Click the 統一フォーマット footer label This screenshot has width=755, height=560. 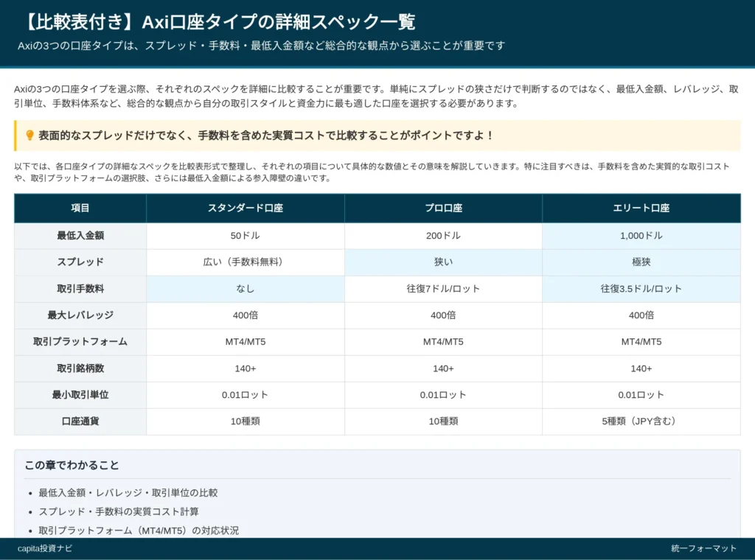click(703, 548)
